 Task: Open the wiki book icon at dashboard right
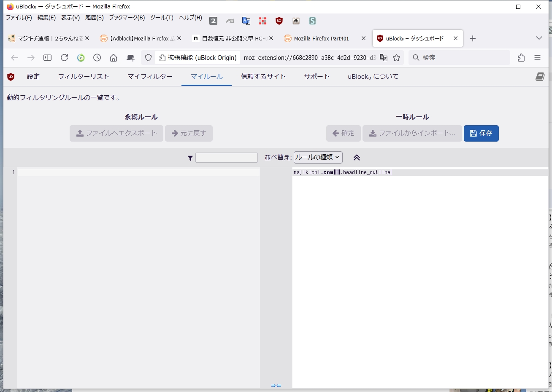point(540,77)
